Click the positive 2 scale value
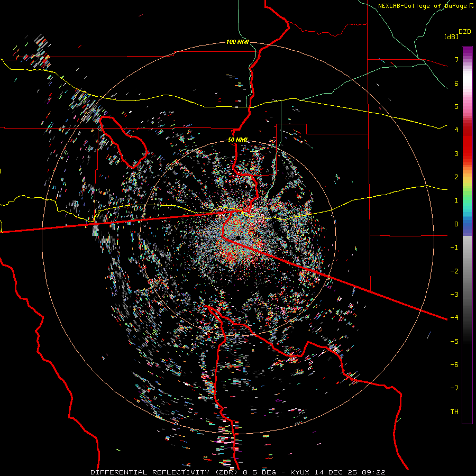This screenshot has height=476, width=476. pos(456,177)
